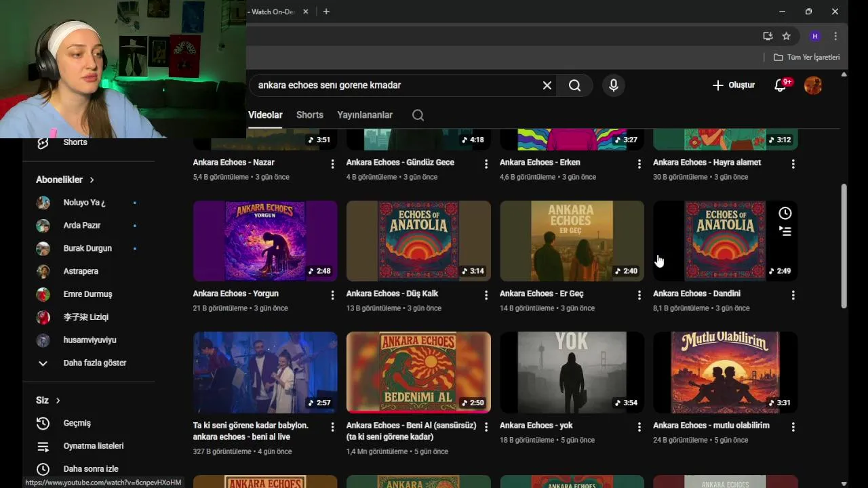Open the husamviyuviyu subscription channel

click(89, 340)
